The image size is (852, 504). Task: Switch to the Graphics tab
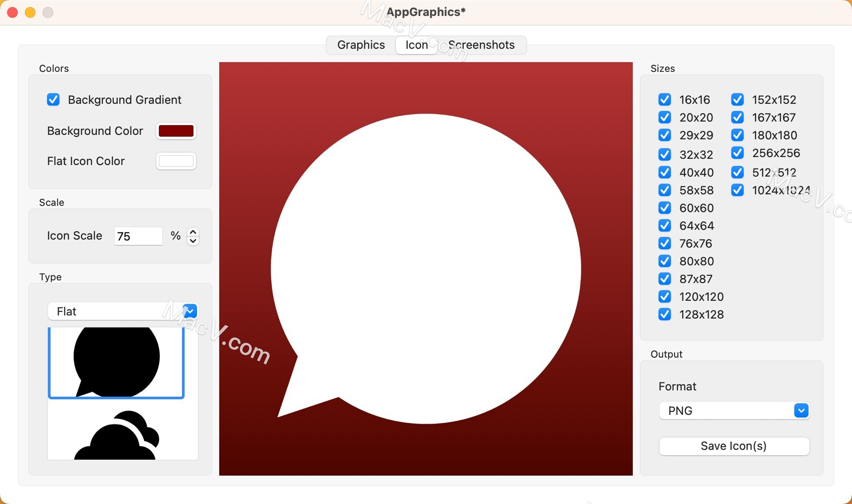pos(361,45)
